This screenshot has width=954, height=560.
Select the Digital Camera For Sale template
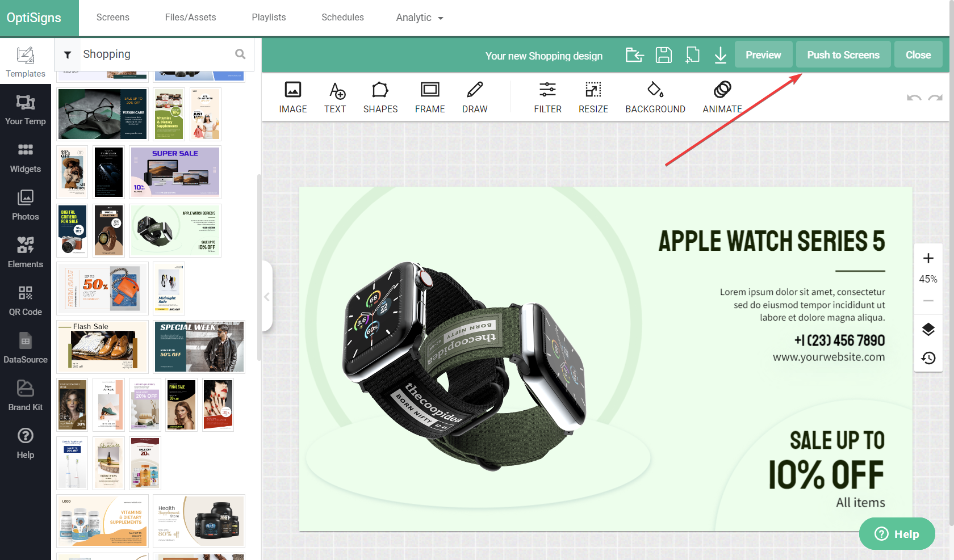click(x=72, y=231)
